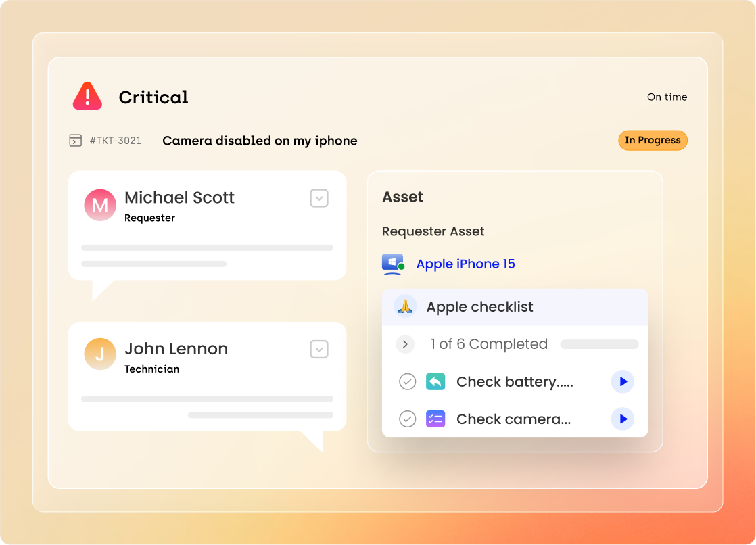Click the Apple checklist emoji icon
The width and height of the screenshot is (756, 545).
[405, 306]
